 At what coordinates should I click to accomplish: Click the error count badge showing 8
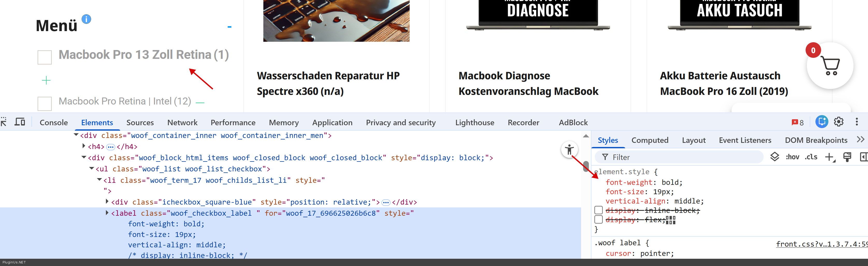798,122
